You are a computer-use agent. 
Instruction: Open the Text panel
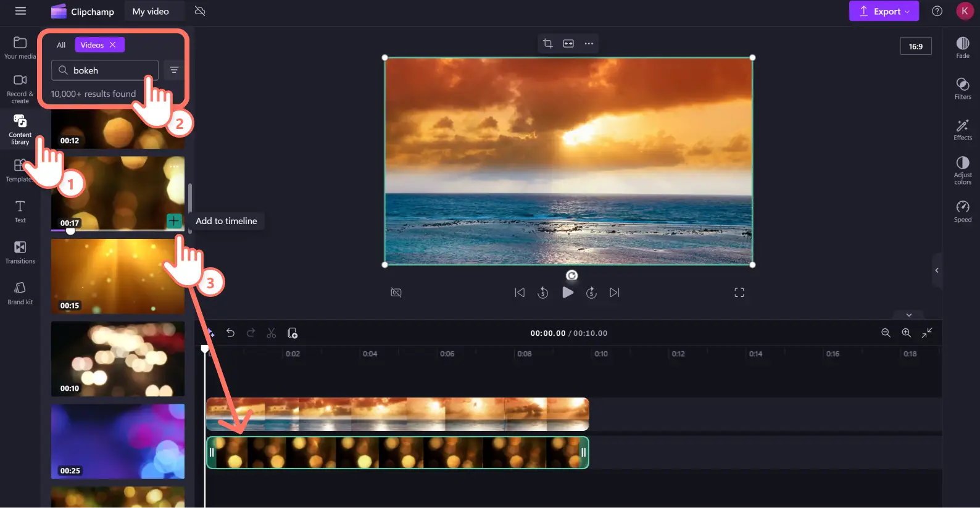point(20,211)
